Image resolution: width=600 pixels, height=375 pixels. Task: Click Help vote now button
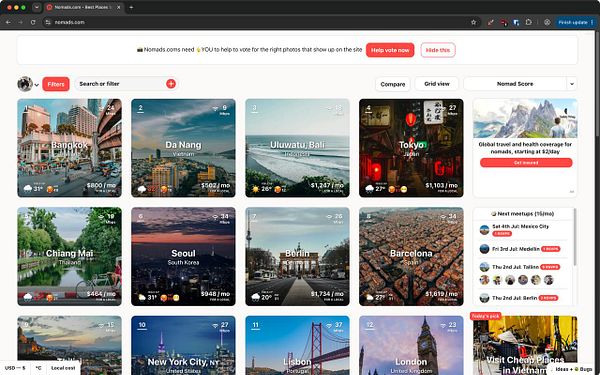(x=390, y=50)
